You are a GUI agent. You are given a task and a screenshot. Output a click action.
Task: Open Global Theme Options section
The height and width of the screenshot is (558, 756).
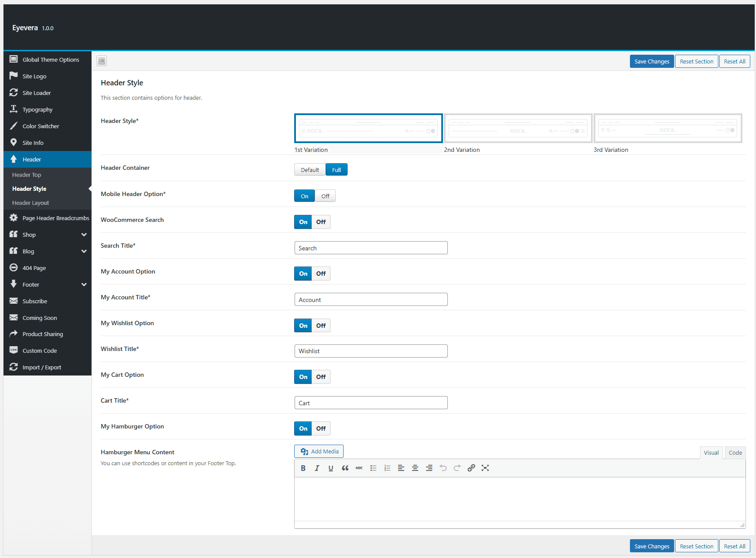(47, 60)
